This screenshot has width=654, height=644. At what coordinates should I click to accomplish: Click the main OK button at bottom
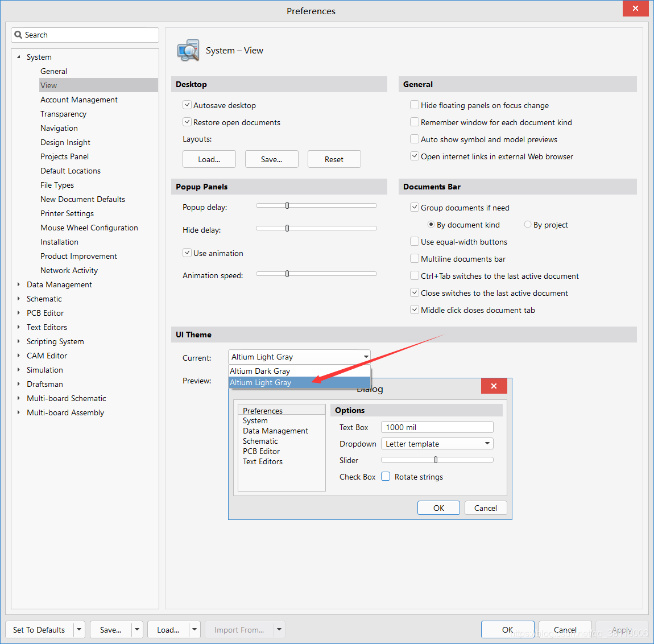pos(507,630)
